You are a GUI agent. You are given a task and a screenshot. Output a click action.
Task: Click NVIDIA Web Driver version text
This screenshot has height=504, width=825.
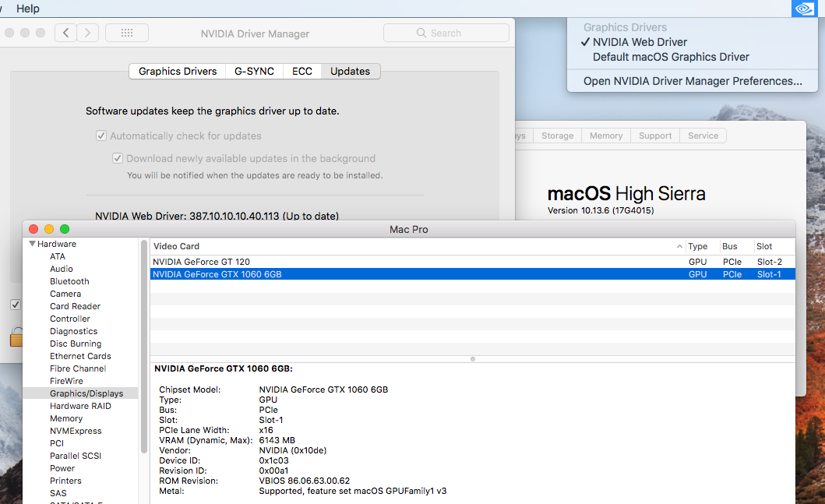pyautogui.click(x=217, y=216)
